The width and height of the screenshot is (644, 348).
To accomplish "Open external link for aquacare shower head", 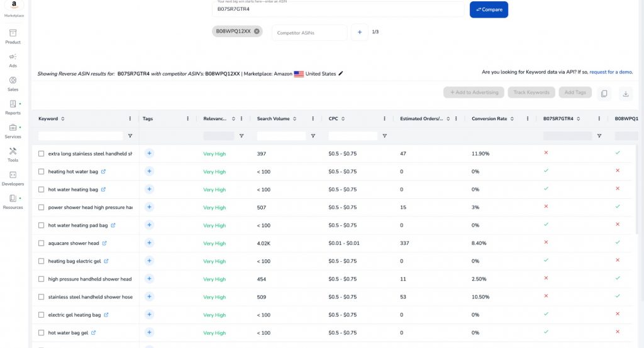I will click(x=104, y=244).
